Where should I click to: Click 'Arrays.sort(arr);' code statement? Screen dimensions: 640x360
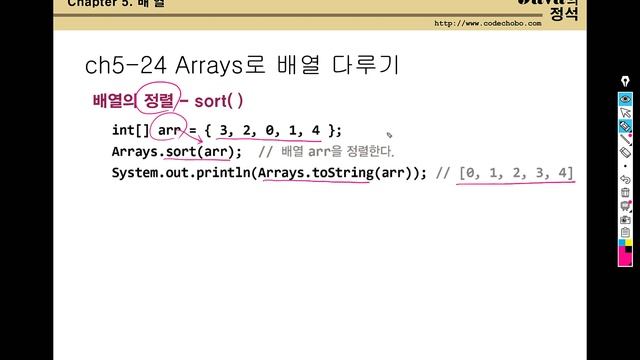click(x=177, y=152)
